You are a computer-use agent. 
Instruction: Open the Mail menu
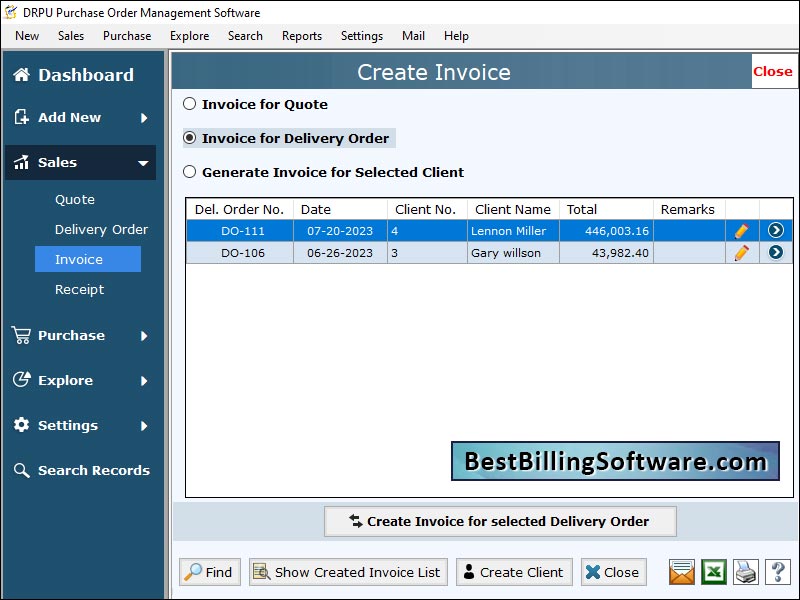coord(412,35)
